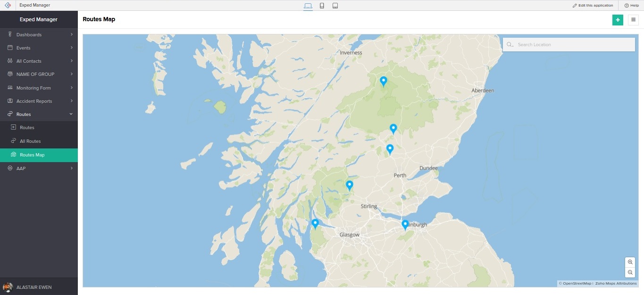The width and height of the screenshot is (644, 295).
Task: Click Edit this application
Action: (x=593, y=6)
